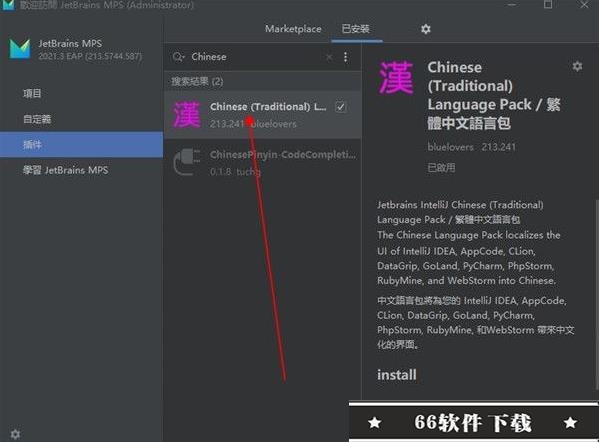Open the bottom-left settings gear
The height and width of the screenshot is (442, 599).
tap(15, 434)
